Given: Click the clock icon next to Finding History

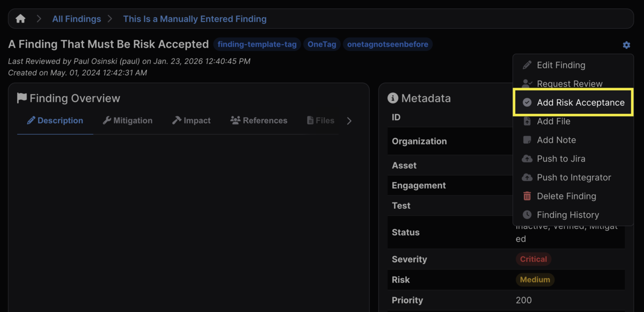Looking at the screenshot, I should (526, 215).
